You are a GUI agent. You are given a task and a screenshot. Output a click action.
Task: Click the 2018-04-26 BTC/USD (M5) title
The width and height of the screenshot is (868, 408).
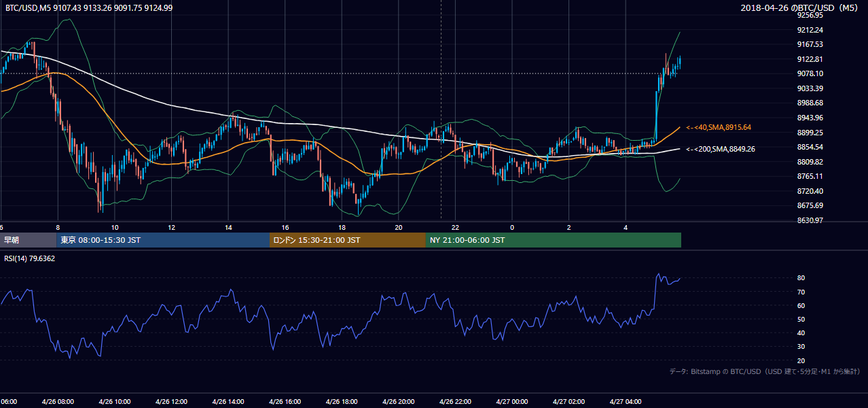click(801, 7)
